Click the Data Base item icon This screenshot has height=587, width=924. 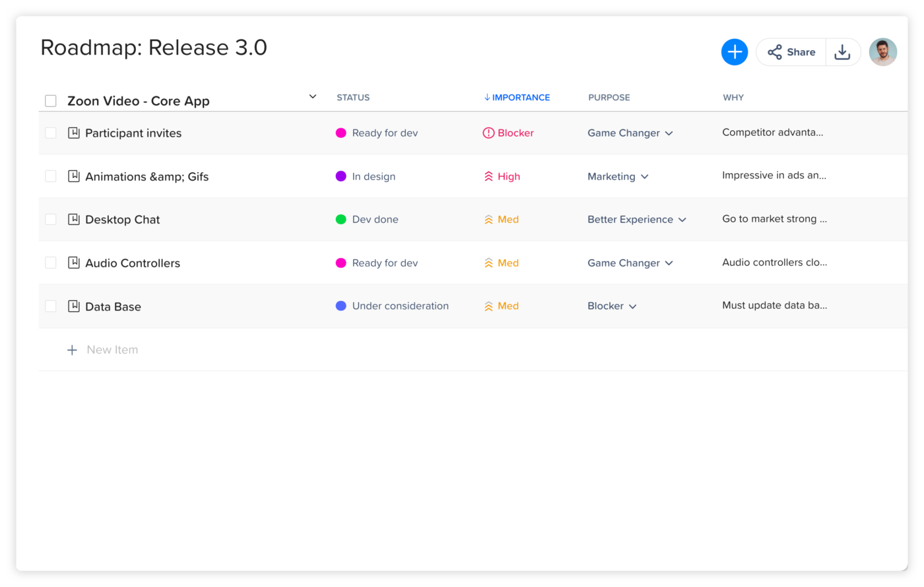(74, 306)
